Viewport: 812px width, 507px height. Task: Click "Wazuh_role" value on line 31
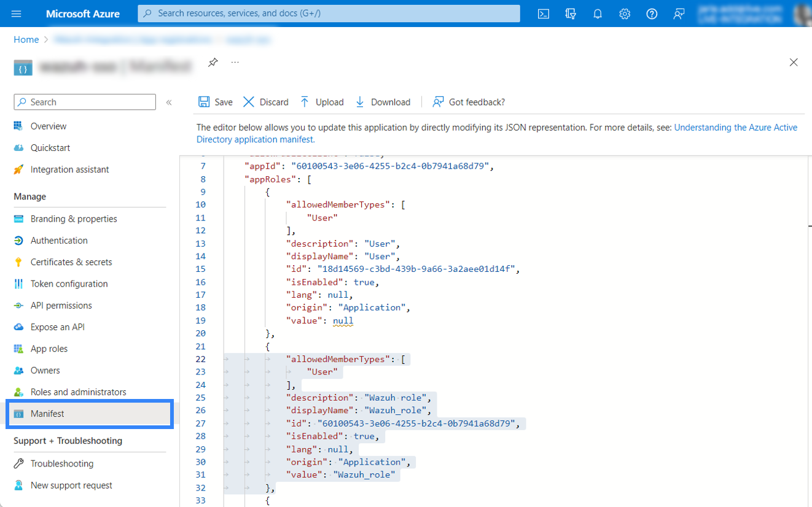click(364, 474)
